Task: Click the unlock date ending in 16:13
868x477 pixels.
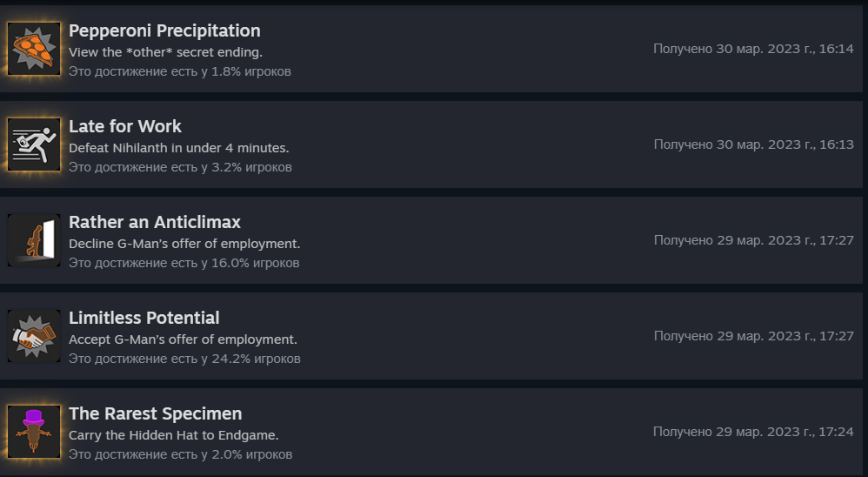Action: (x=753, y=144)
